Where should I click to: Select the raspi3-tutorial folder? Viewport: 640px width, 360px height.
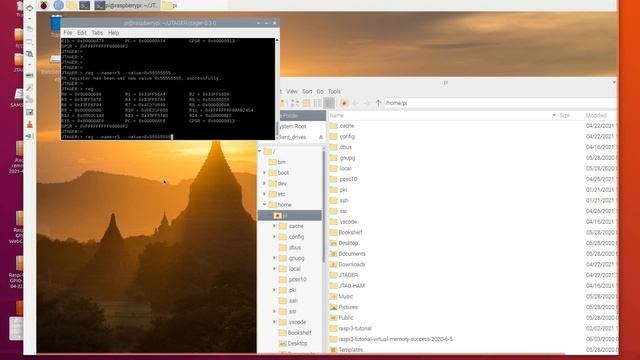(x=351, y=329)
